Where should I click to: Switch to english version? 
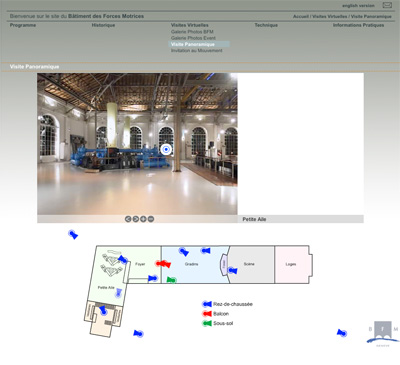click(358, 6)
